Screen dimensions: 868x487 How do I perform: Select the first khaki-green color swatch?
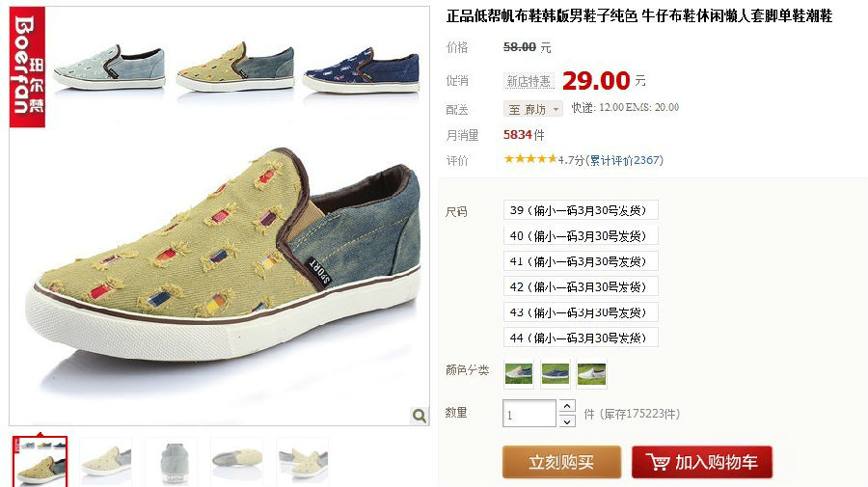[x=519, y=374]
